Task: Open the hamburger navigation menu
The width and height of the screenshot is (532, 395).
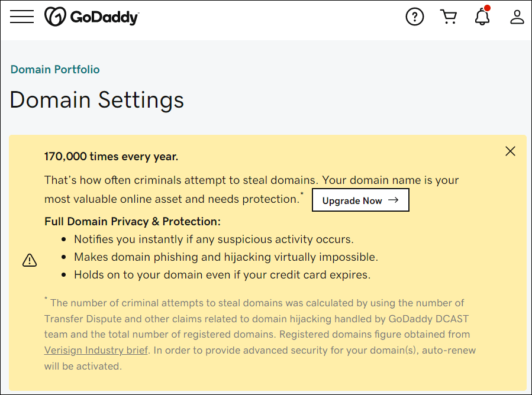Action: coord(22,17)
